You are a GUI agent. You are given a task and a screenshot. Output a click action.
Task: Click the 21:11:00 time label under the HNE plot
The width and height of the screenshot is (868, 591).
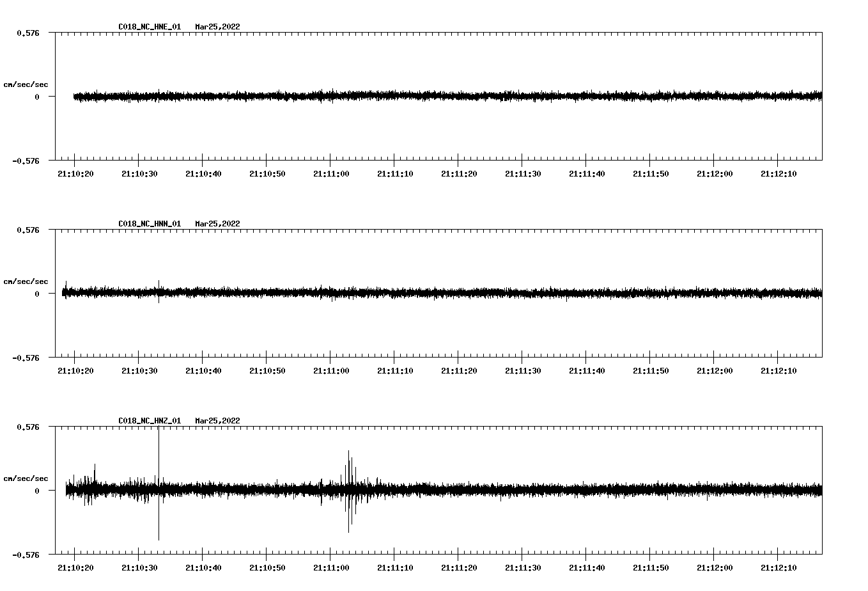tap(331, 173)
